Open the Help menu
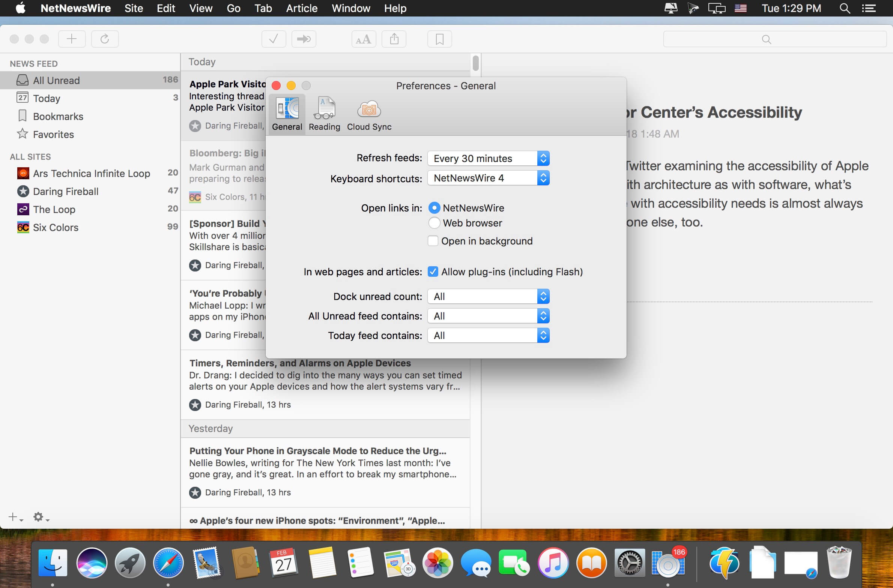Image resolution: width=893 pixels, height=588 pixels. pos(395,8)
